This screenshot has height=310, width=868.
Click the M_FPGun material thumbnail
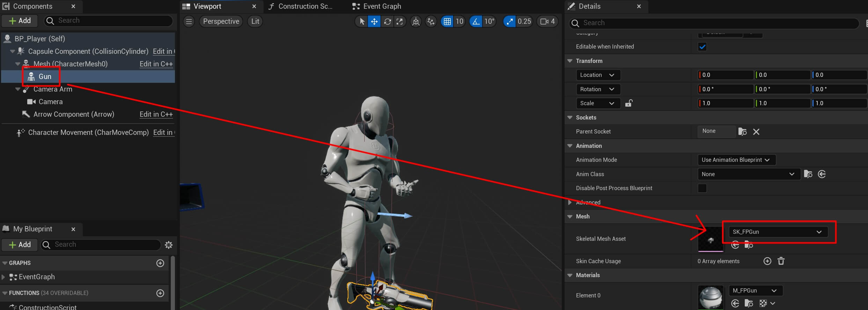coord(711,297)
